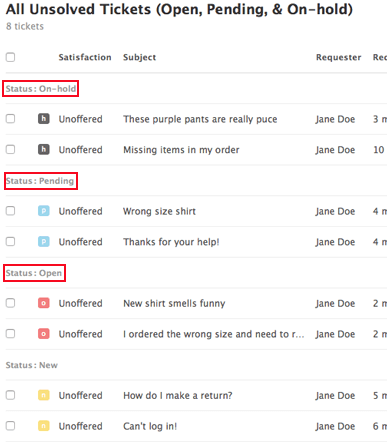Sort by the Satisfaction column header

coord(85,57)
